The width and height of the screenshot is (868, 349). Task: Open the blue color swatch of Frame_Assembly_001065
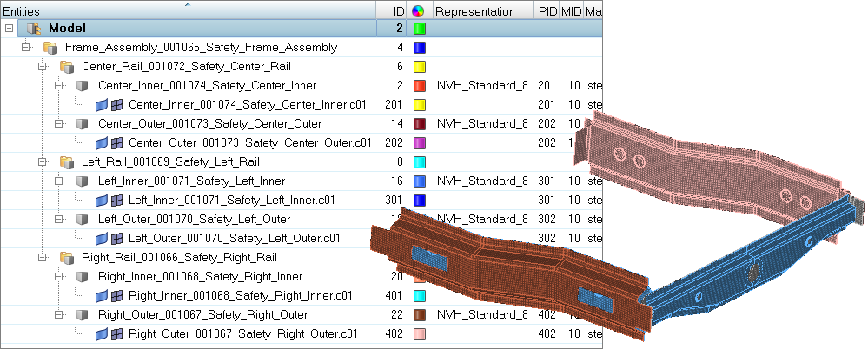420,48
